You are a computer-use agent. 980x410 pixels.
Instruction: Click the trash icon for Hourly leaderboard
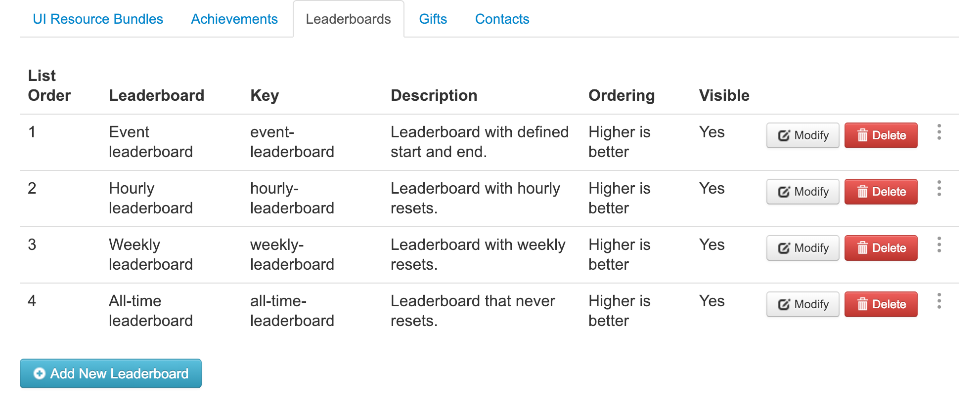[x=863, y=192]
